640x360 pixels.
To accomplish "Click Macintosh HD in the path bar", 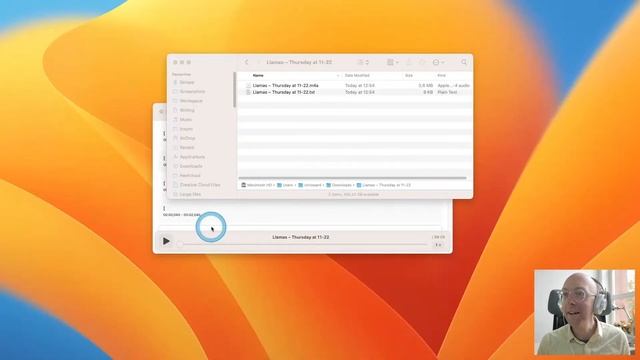I will [x=257, y=185].
